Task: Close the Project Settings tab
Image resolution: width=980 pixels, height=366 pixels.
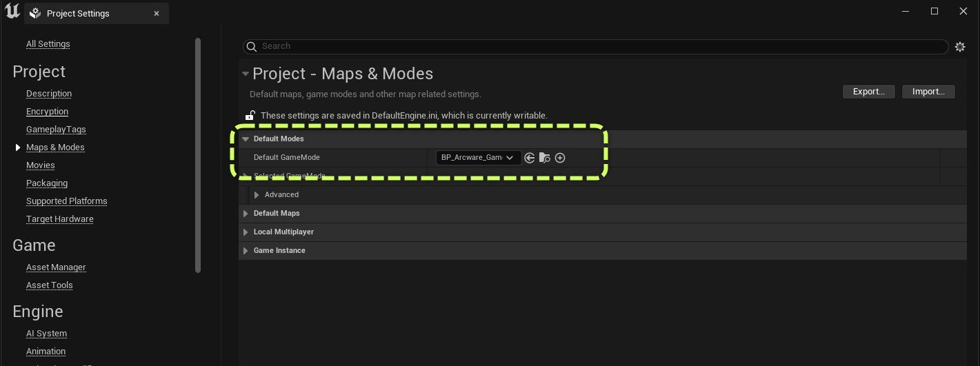Action: click(157, 13)
